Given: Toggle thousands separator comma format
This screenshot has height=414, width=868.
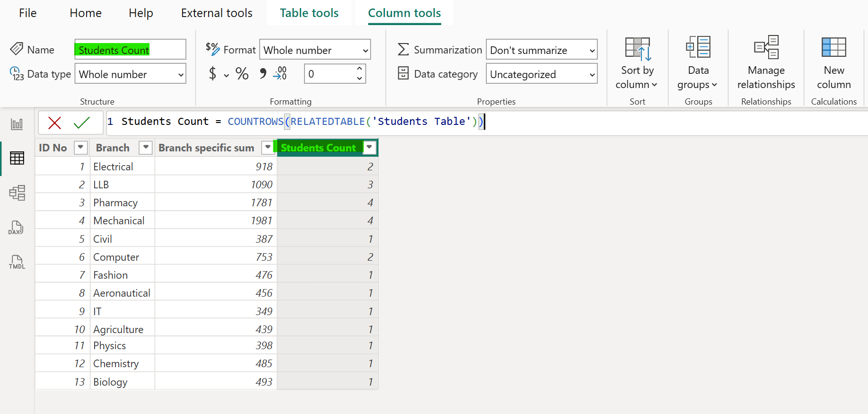Looking at the screenshot, I should pos(263,74).
